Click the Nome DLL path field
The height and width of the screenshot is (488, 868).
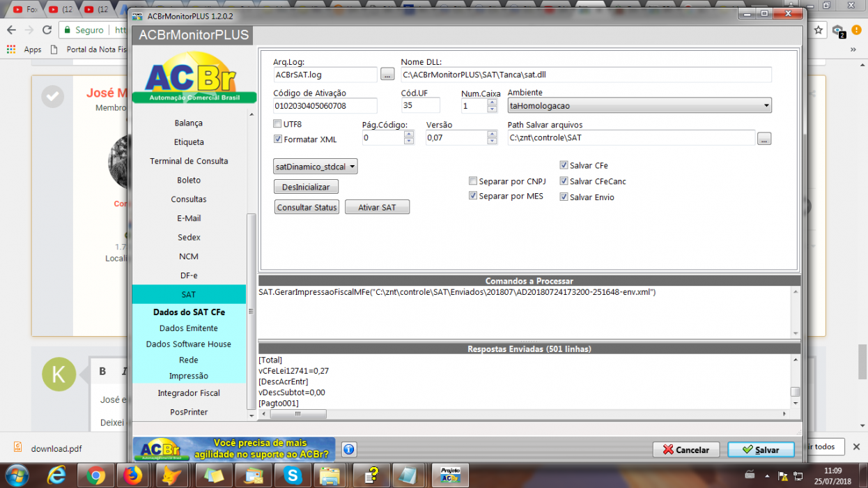point(586,75)
